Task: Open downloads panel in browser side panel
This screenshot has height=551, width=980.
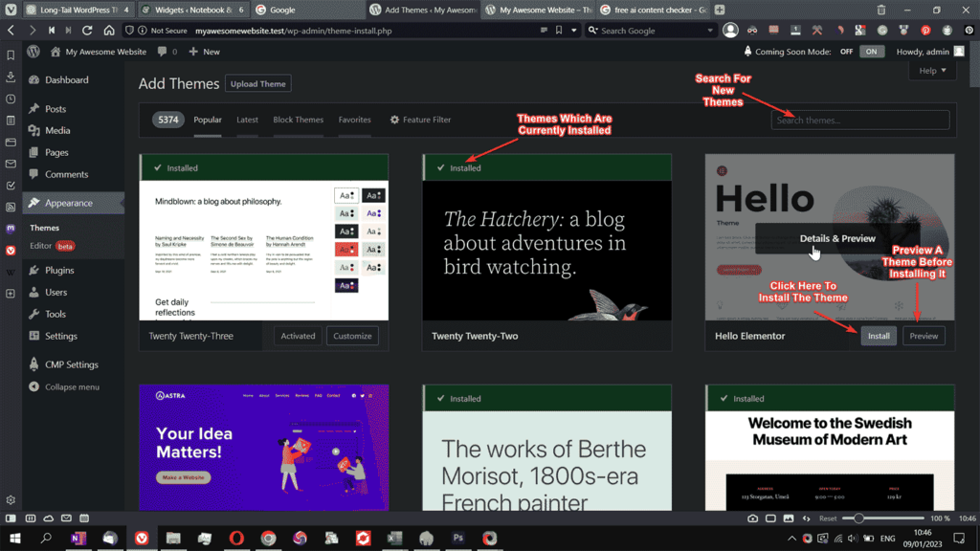Action: pyautogui.click(x=11, y=77)
